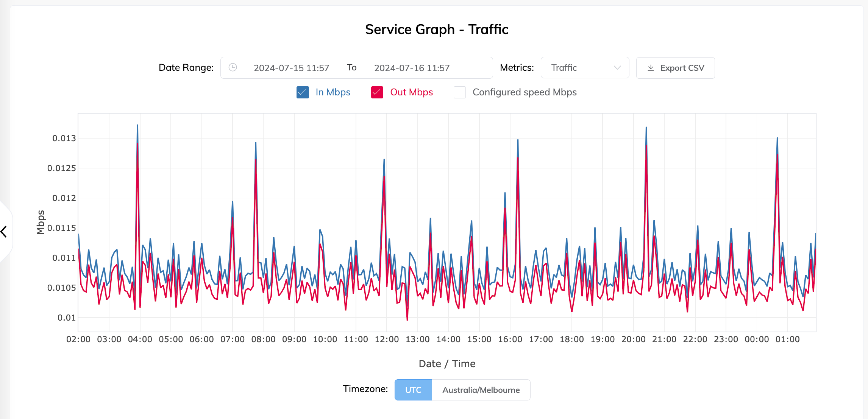Click the Export CSV button
This screenshot has height=419, width=868.
click(675, 68)
